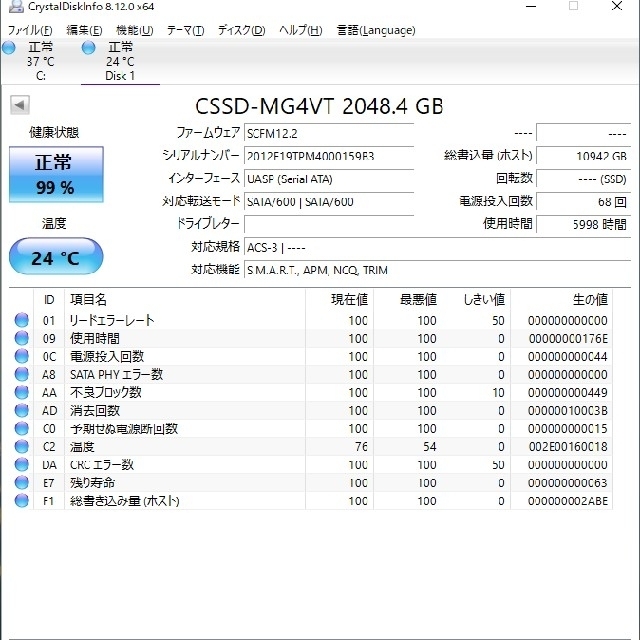Click the 項目名 column header

184,300
